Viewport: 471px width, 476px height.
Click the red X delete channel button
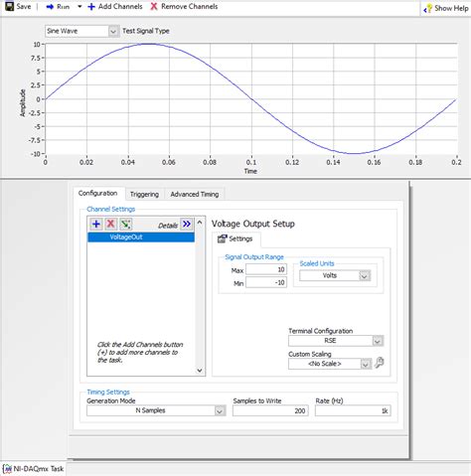(110, 224)
